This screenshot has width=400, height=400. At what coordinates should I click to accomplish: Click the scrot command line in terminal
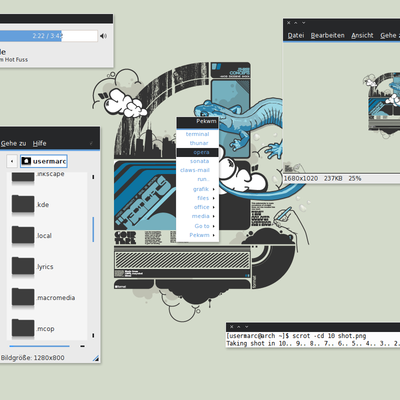click(x=296, y=336)
